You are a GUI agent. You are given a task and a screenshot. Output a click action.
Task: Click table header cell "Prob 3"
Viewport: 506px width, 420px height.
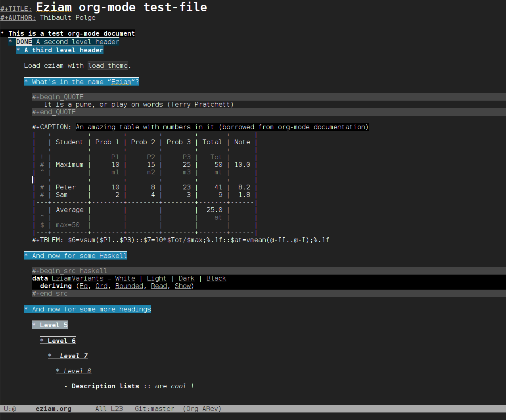178,142
